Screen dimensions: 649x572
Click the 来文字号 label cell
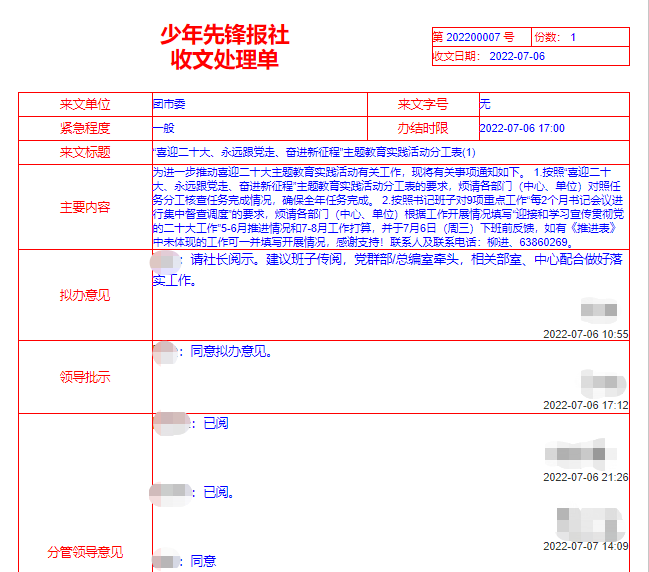coord(422,104)
